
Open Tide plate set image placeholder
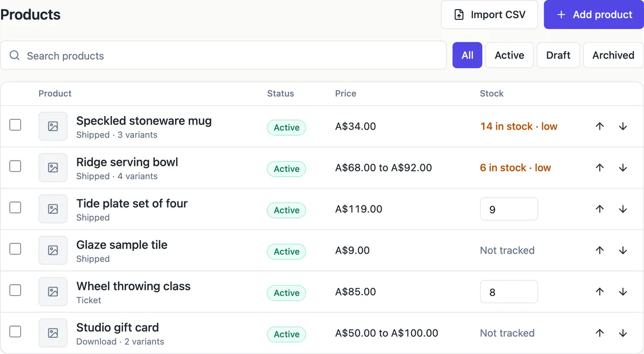pyautogui.click(x=53, y=209)
